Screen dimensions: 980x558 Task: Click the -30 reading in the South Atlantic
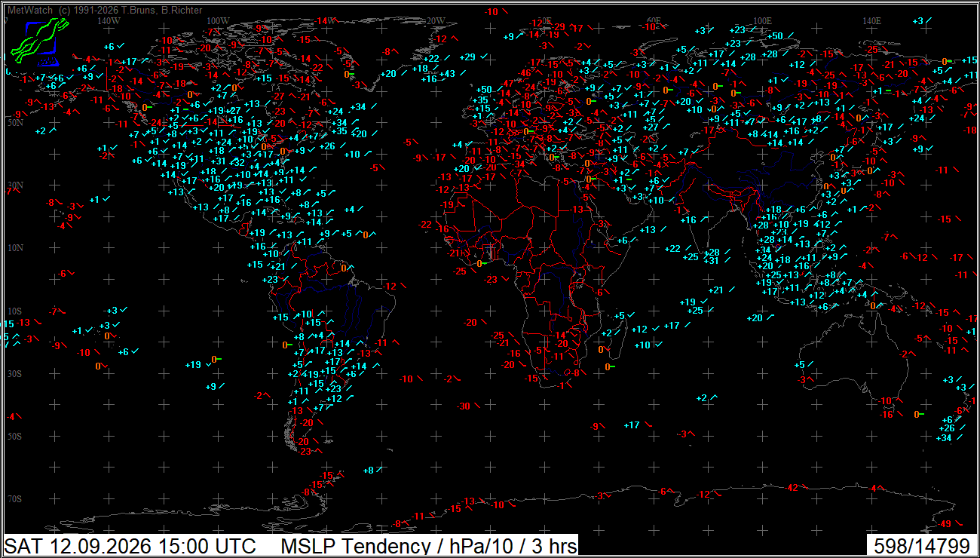(464, 406)
